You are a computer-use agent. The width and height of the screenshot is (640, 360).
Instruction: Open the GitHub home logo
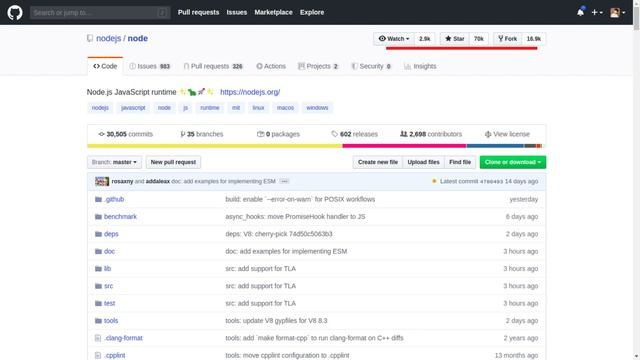coord(15,12)
